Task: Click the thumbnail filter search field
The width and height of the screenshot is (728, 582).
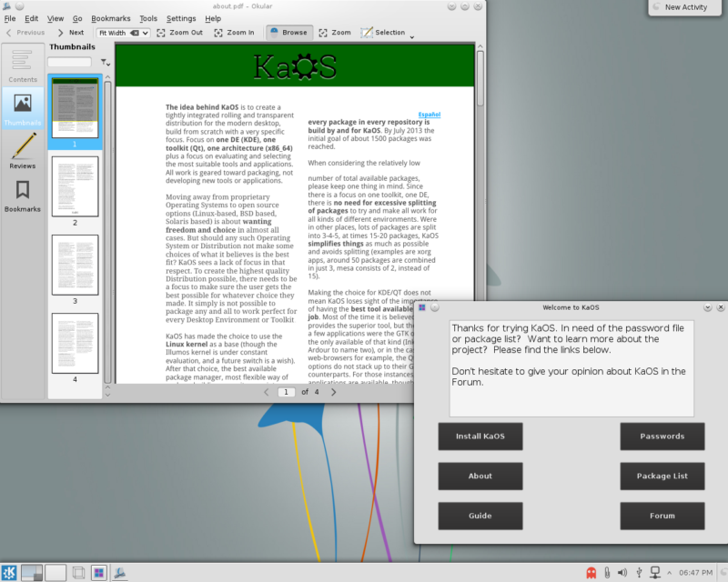Action: (70, 62)
